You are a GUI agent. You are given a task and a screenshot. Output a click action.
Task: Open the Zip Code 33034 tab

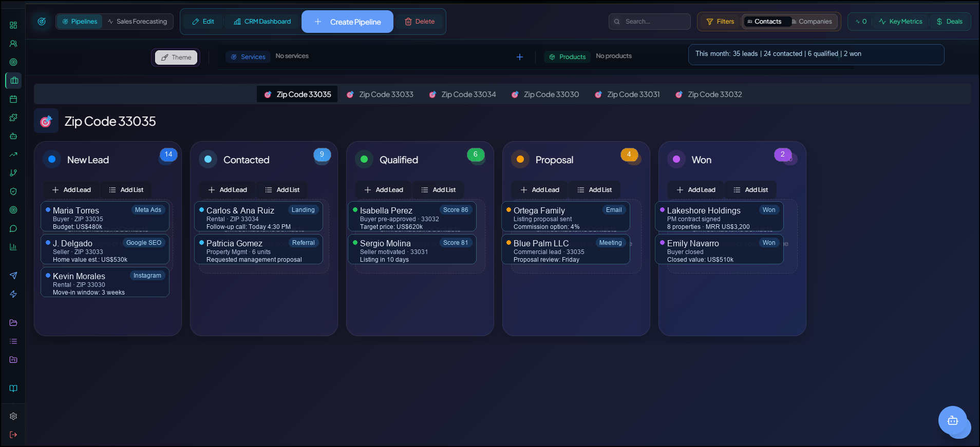(463, 94)
